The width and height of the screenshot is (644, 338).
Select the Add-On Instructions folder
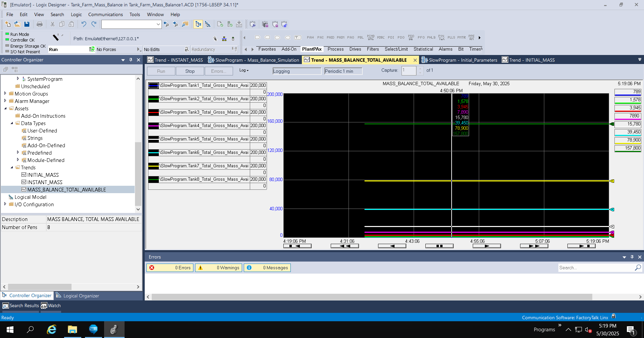point(43,116)
